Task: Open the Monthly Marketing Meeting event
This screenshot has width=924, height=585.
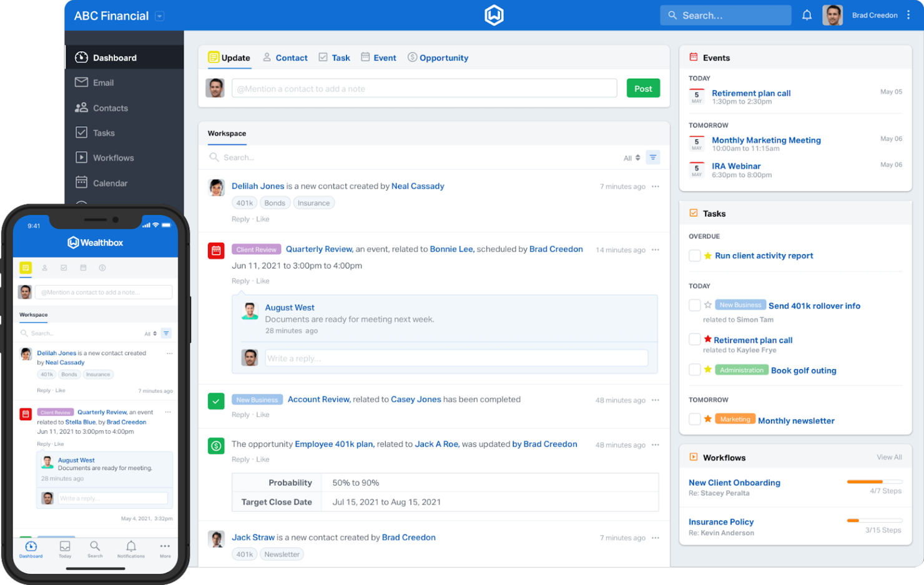Action: click(x=766, y=140)
